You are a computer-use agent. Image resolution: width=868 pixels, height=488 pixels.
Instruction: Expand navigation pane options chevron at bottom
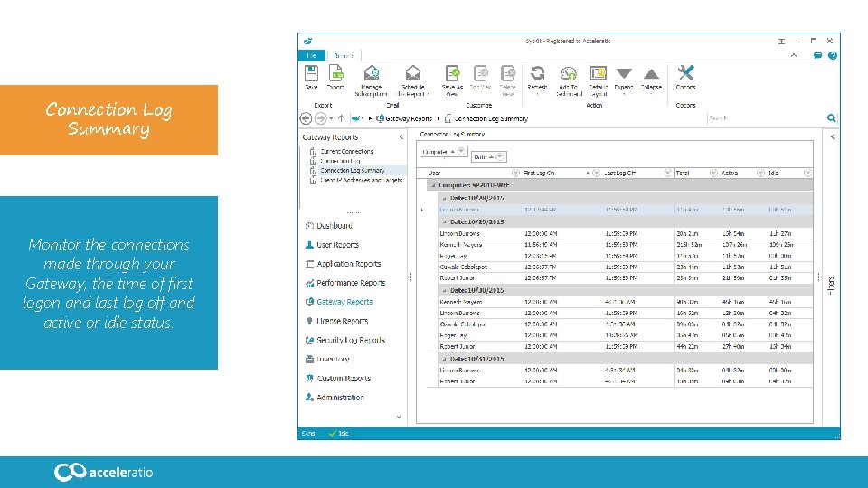click(x=399, y=418)
